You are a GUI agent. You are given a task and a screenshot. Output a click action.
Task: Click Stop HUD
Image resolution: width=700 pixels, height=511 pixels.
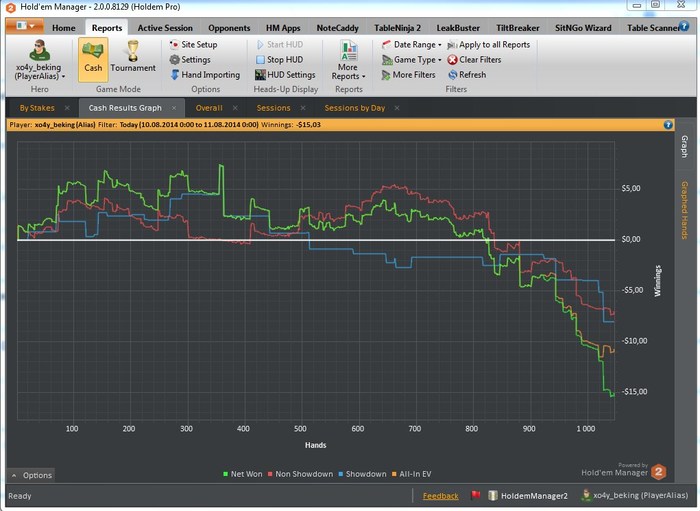[279, 59]
